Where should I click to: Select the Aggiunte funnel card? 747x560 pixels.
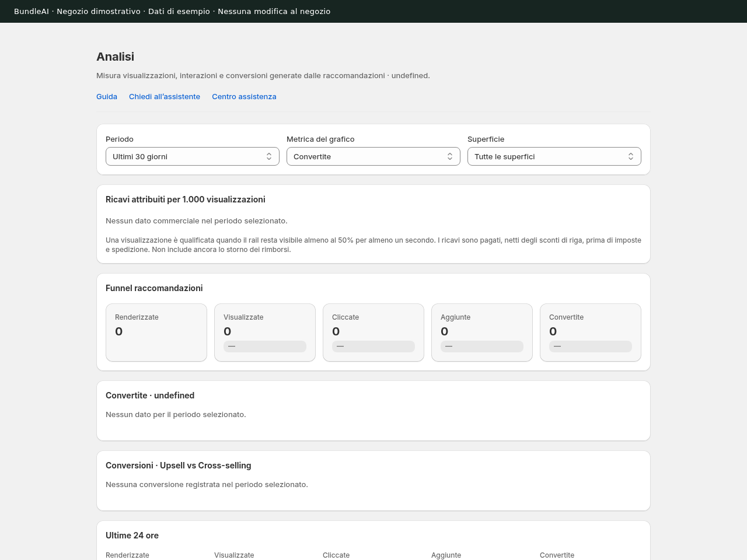pyautogui.click(x=482, y=332)
